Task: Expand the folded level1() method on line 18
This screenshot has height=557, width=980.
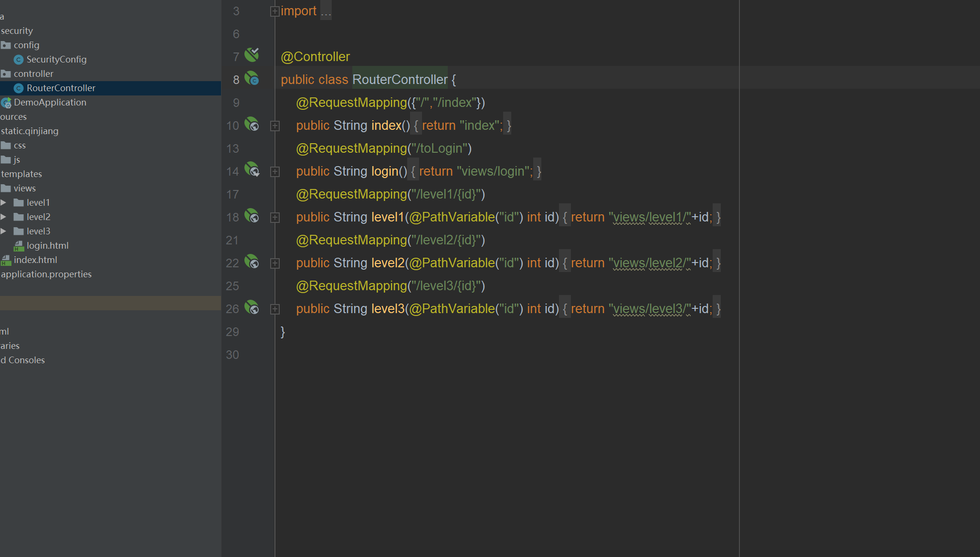Action: [274, 218]
